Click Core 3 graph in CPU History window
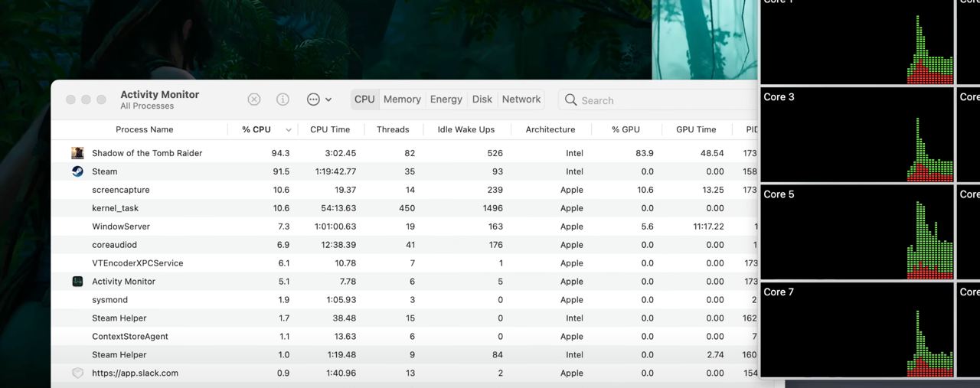The image size is (980, 388). 857,135
